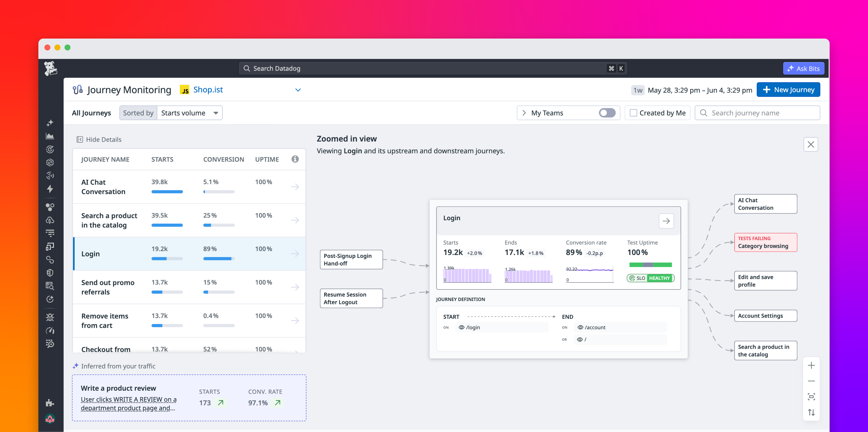This screenshot has height=432, width=868.
Task: Check the Created by Me checkbox
Action: point(633,113)
